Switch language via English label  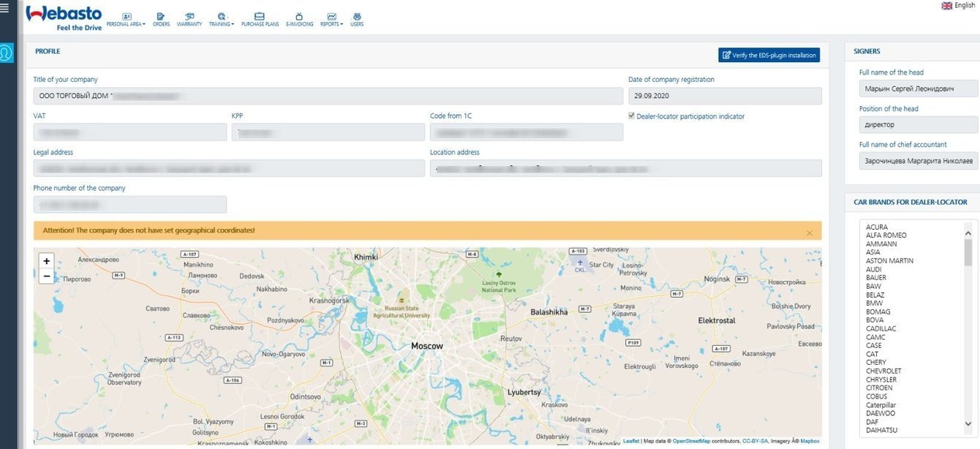point(965,5)
